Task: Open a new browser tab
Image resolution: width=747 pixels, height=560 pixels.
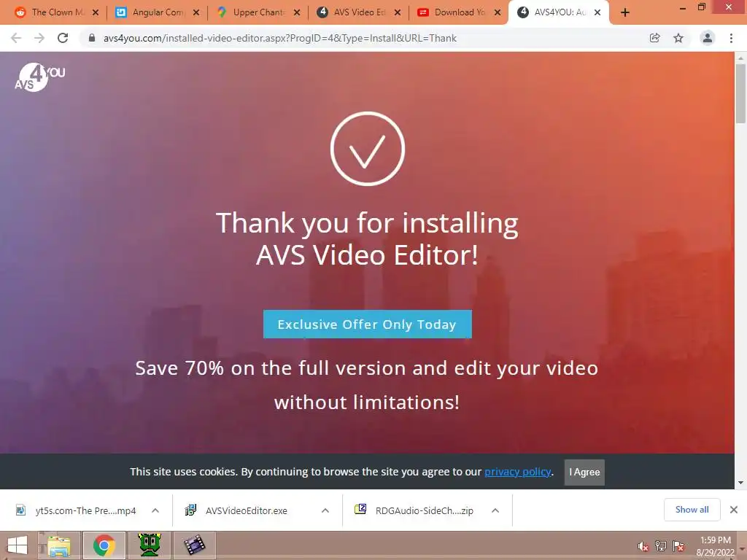Action: [x=625, y=13]
